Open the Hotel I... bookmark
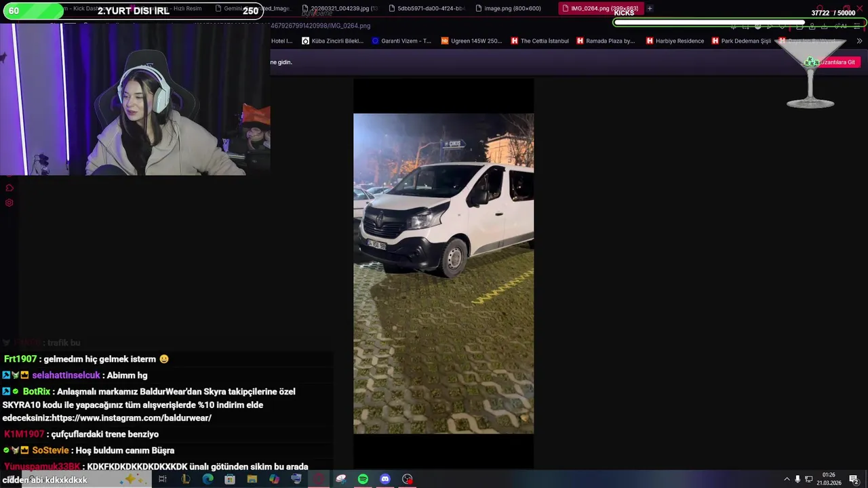Screen dimensions: 868x488 pos(281,41)
